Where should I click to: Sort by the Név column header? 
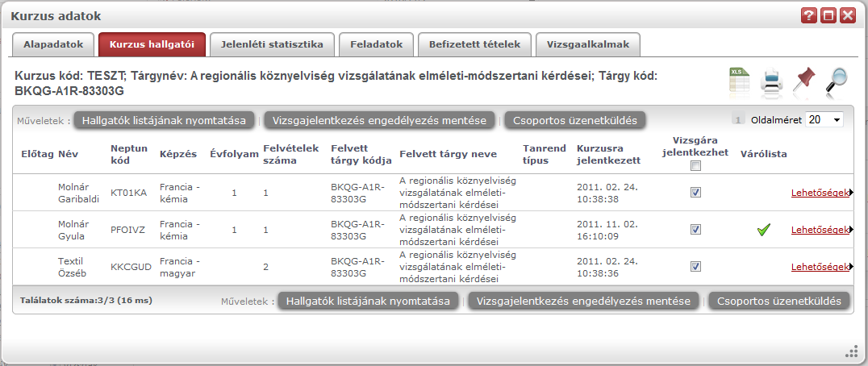[68, 154]
